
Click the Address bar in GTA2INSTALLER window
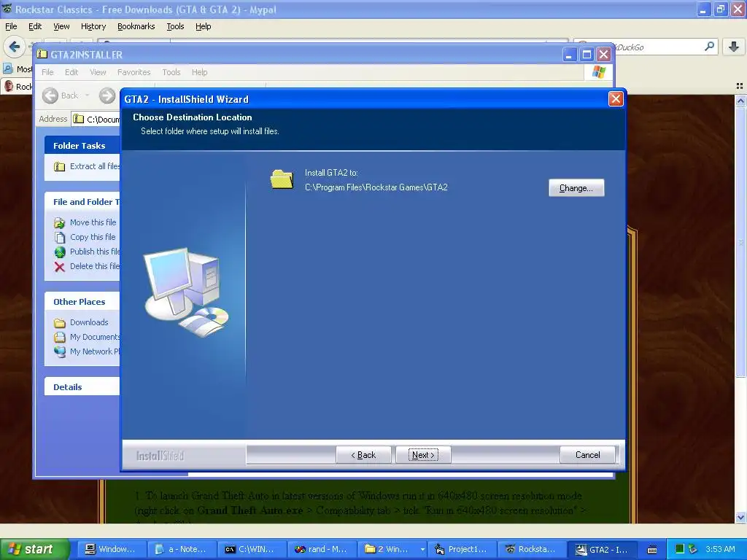click(x=96, y=119)
